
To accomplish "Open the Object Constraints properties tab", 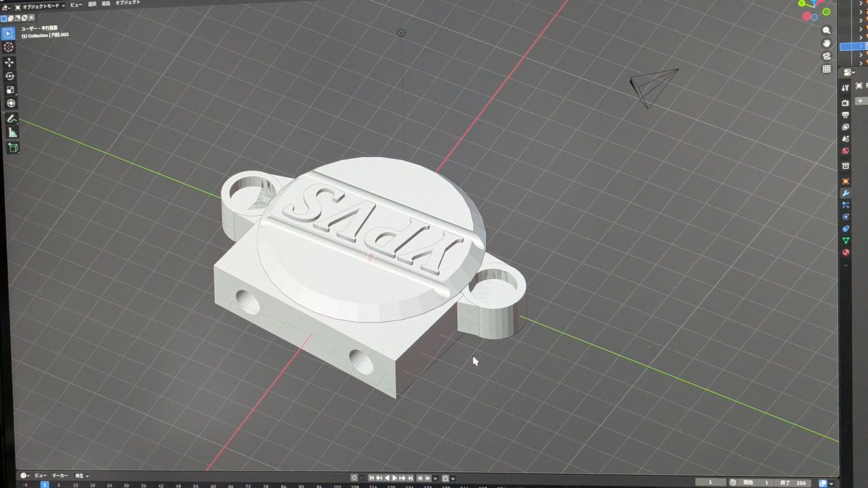I will (845, 228).
